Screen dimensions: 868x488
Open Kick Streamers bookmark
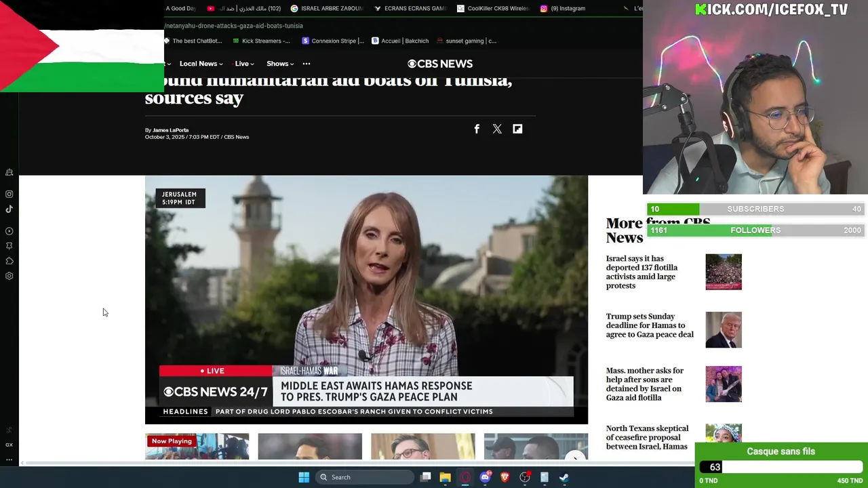point(261,41)
